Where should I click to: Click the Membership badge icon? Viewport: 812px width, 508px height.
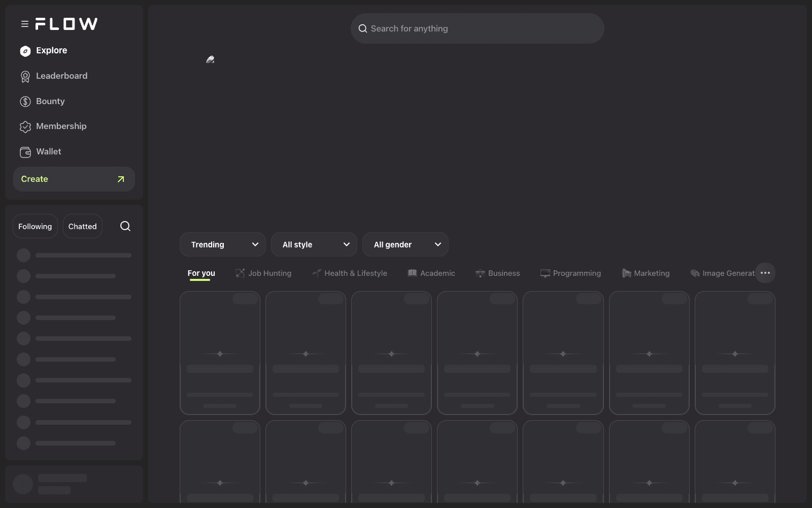(25, 126)
